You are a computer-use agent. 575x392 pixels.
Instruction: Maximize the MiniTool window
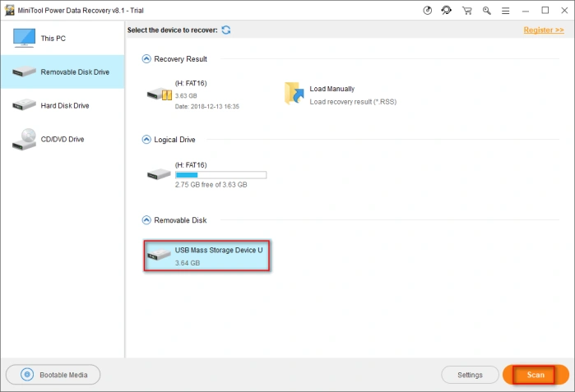click(545, 10)
